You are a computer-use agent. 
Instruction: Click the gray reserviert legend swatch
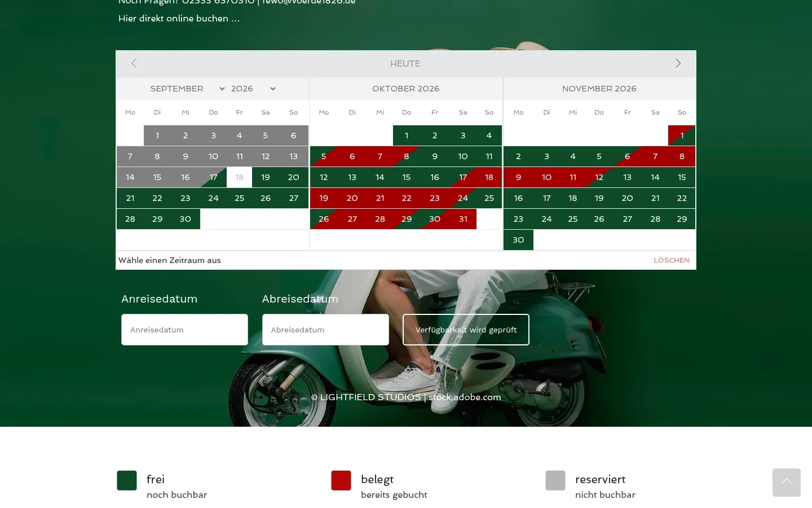(555, 480)
